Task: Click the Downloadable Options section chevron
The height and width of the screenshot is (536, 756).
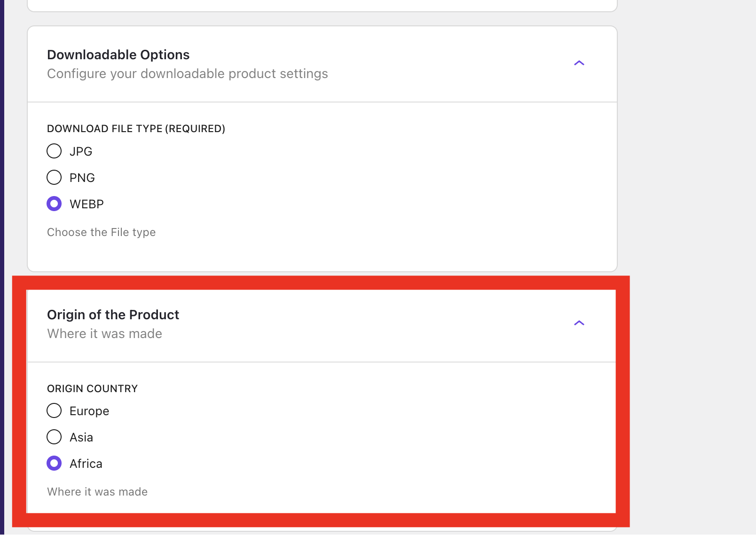Action: pyautogui.click(x=580, y=63)
